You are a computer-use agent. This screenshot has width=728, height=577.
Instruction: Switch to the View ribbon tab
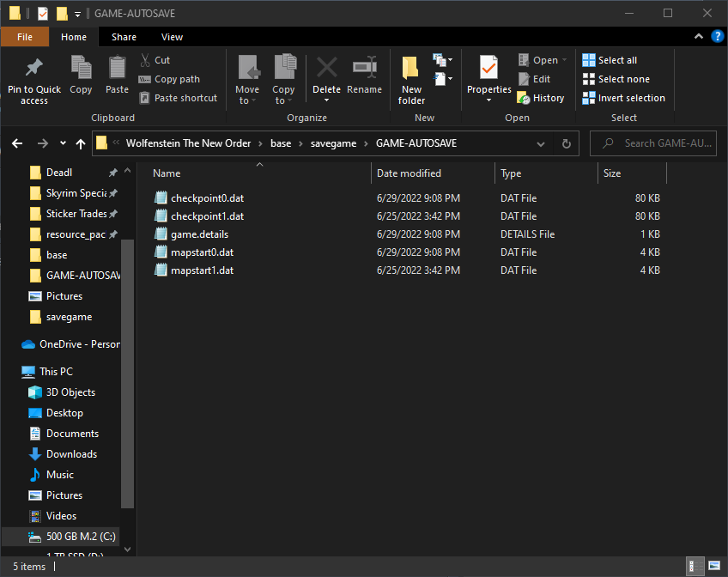tap(172, 37)
